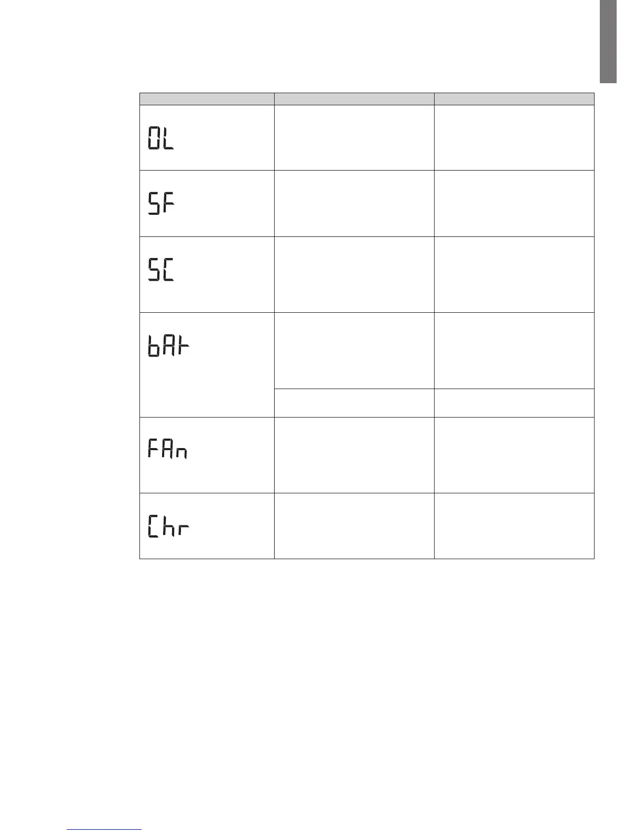Click the OL overload display code icon
Image resolution: width=644 pixels, height=834 pixels.
pos(160,138)
